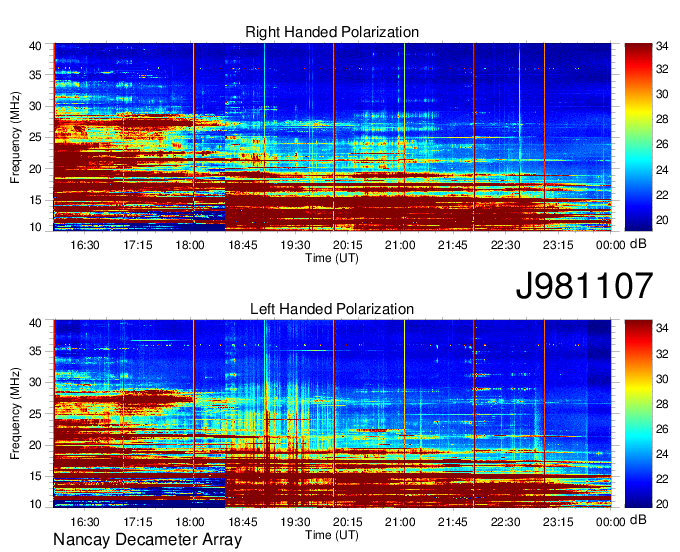Click the 20:15 time tick under Right Handed plot
The height and width of the screenshot is (552, 680).
tap(348, 245)
